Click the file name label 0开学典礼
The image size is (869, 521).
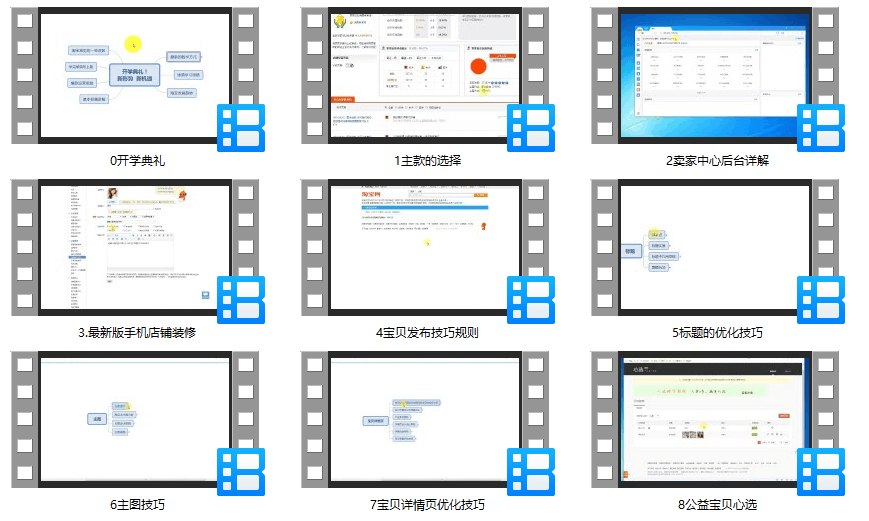tap(137, 161)
